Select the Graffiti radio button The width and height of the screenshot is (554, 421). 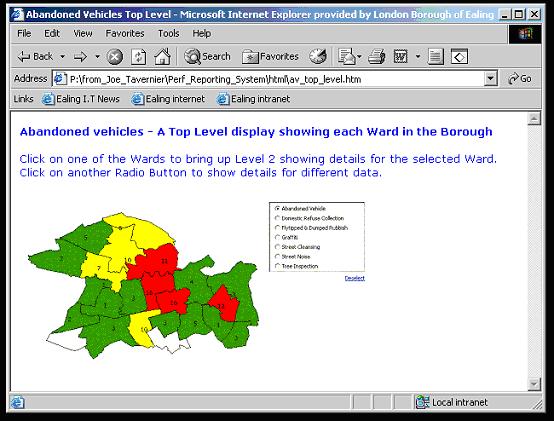pyautogui.click(x=277, y=237)
